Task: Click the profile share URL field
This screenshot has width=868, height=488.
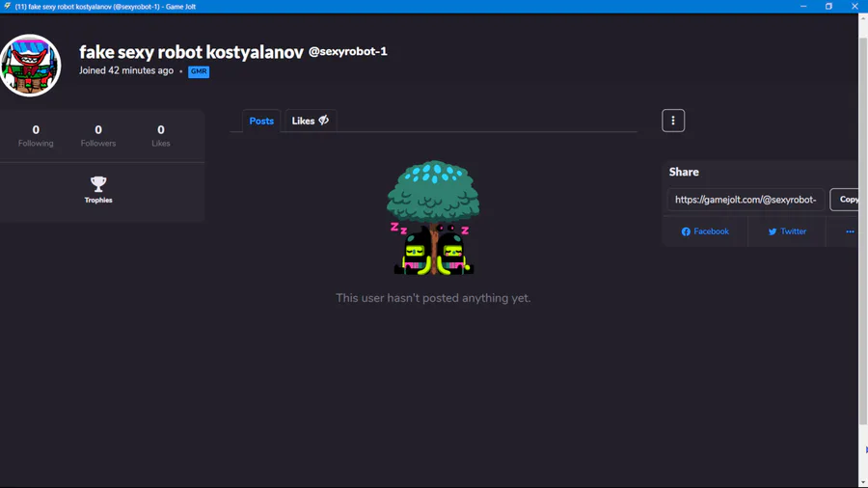Action: (x=746, y=200)
